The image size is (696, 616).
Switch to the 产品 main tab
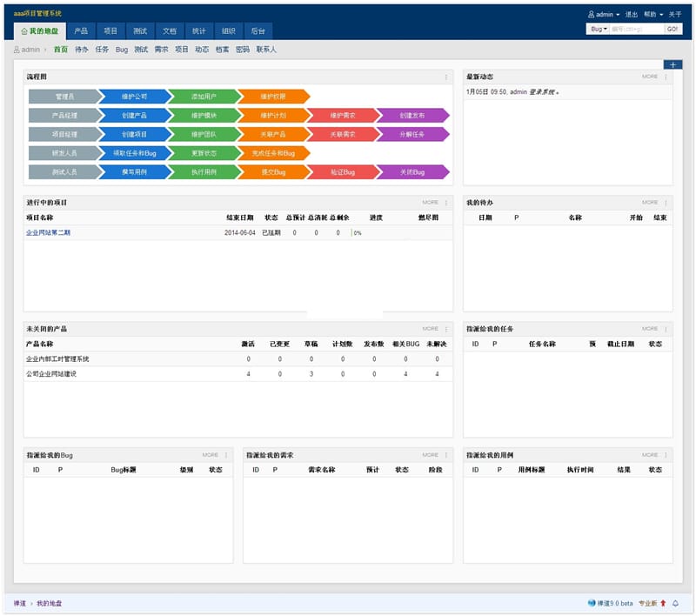[81, 30]
